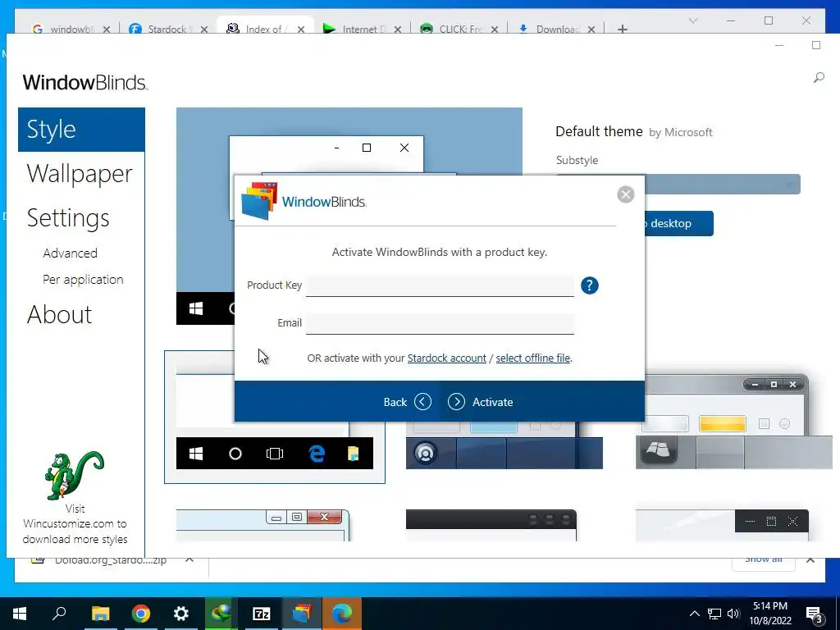840x630 pixels.
Task: Open Advanced settings
Action: point(71,253)
